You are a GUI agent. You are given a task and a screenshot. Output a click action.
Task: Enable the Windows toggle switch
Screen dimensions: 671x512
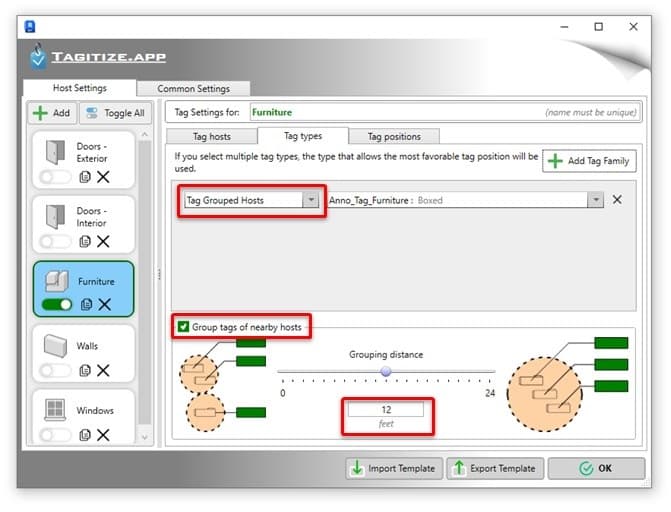click(x=56, y=435)
